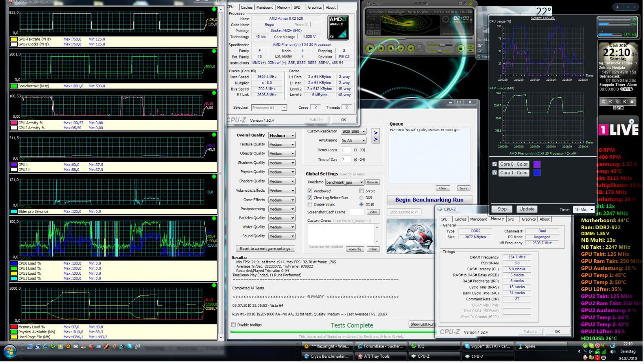Expand the AntiAliasing dropdown

coord(353,140)
